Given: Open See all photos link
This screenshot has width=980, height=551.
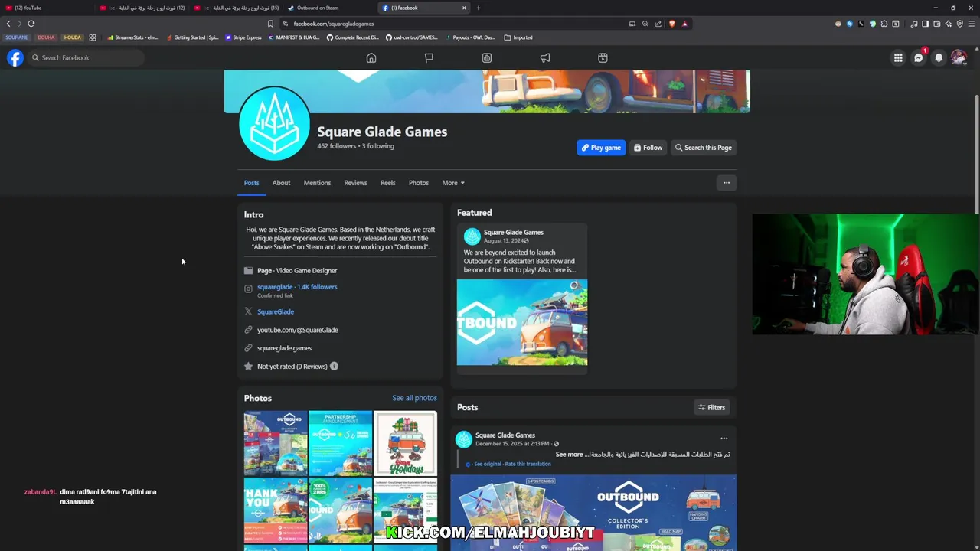Looking at the screenshot, I should (414, 398).
